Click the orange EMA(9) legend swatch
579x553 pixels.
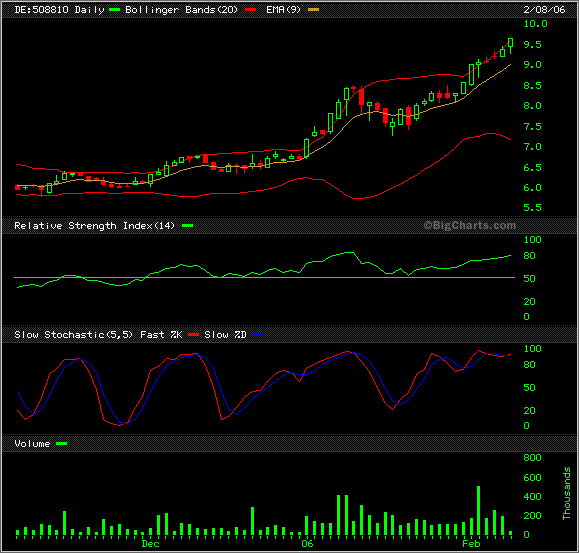tap(314, 10)
